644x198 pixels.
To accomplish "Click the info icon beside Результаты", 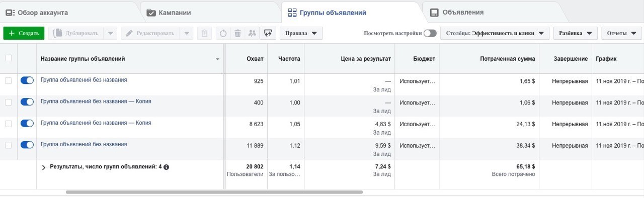I will click(167, 167).
